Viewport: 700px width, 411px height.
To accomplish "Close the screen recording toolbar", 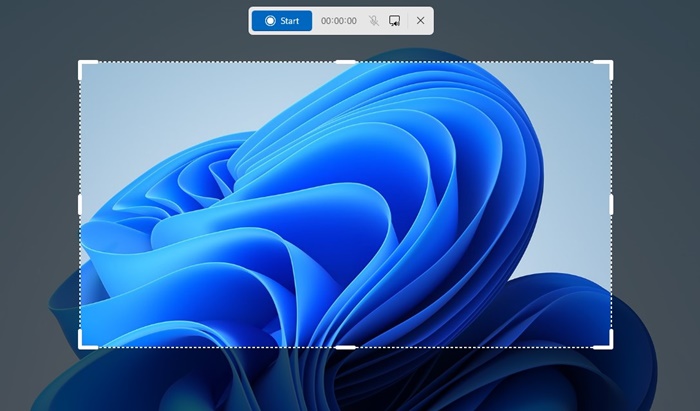I will point(421,21).
